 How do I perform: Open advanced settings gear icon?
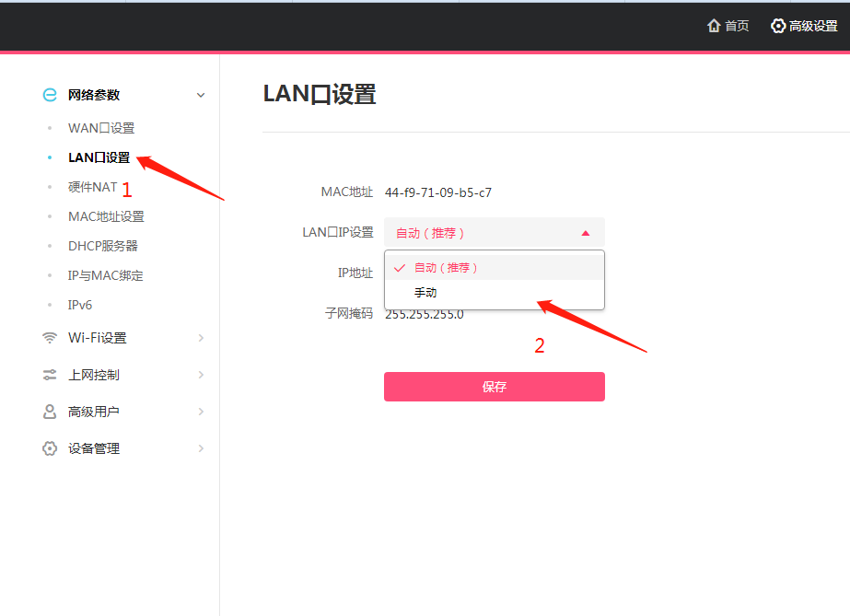(x=778, y=26)
